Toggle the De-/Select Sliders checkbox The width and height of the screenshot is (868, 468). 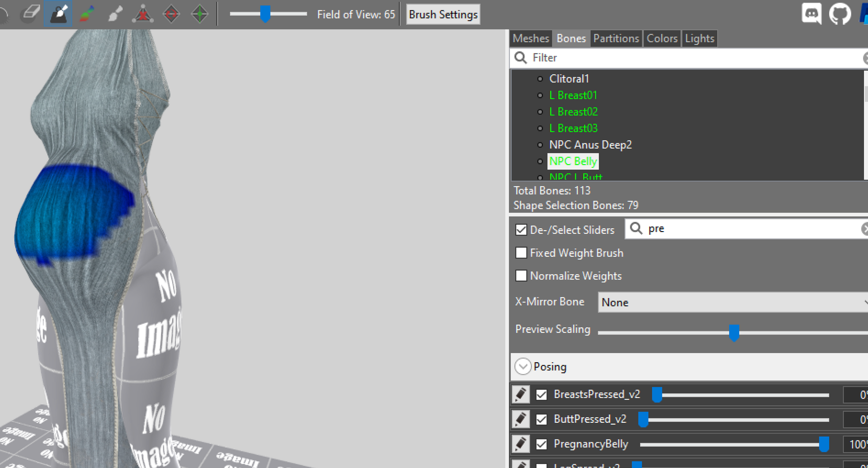click(x=521, y=230)
